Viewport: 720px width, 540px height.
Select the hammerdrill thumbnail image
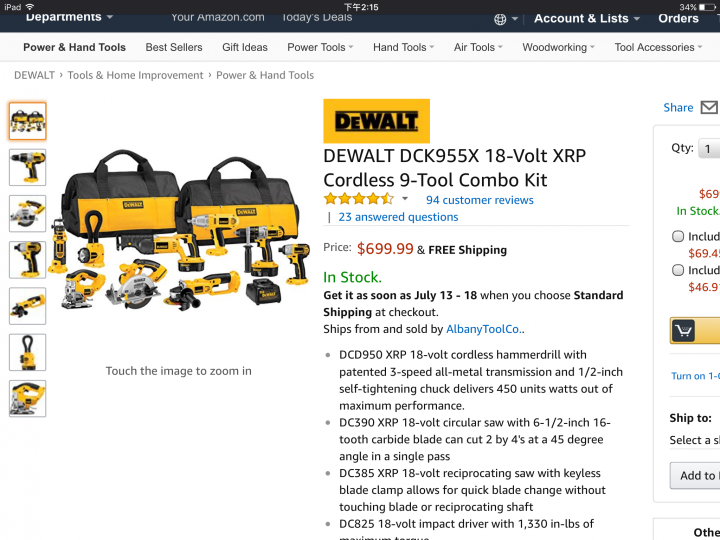tap(28, 167)
